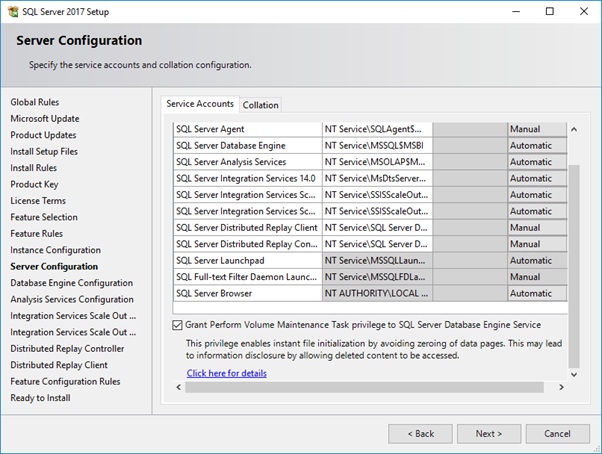
Task: Click Global Rules in the setup steps
Action: [x=35, y=102]
